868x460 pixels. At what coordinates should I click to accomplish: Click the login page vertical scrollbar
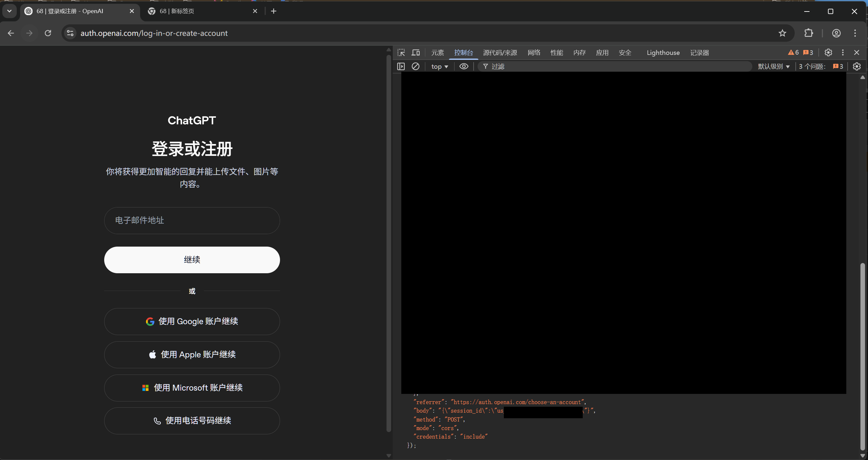[x=388, y=243]
